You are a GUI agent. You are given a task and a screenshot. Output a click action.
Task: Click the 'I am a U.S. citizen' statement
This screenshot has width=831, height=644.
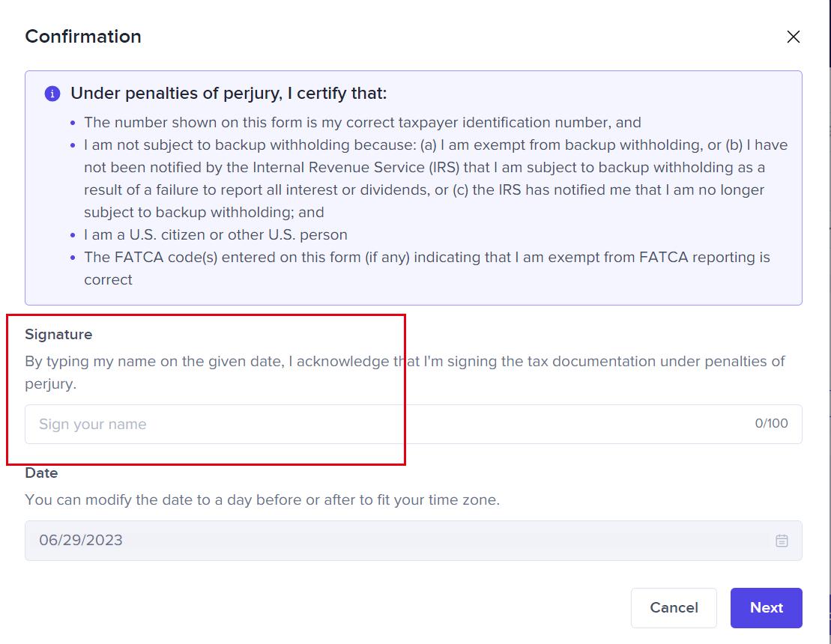click(216, 234)
